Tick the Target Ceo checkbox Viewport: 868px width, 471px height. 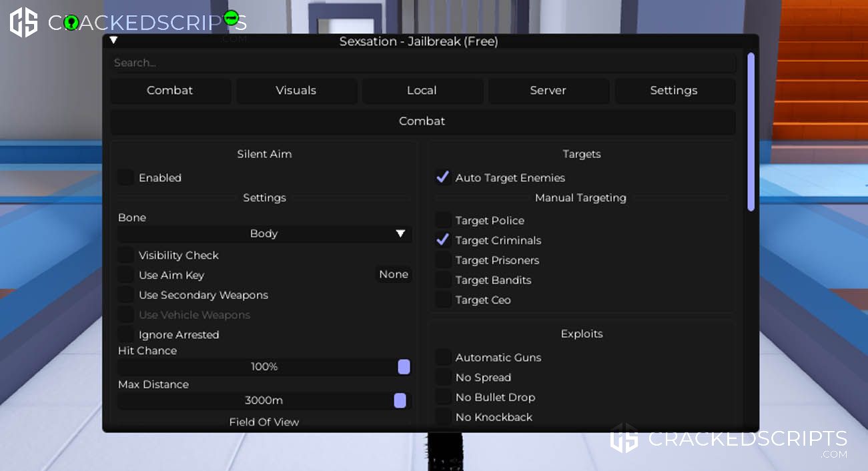tap(443, 300)
